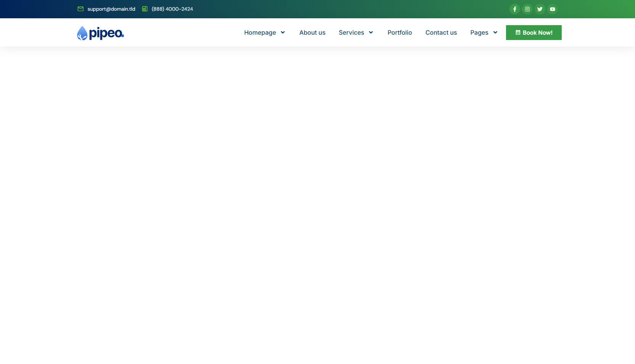The width and height of the screenshot is (635, 364).
Task: Open the Contact us page
Action: pyautogui.click(x=441, y=32)
